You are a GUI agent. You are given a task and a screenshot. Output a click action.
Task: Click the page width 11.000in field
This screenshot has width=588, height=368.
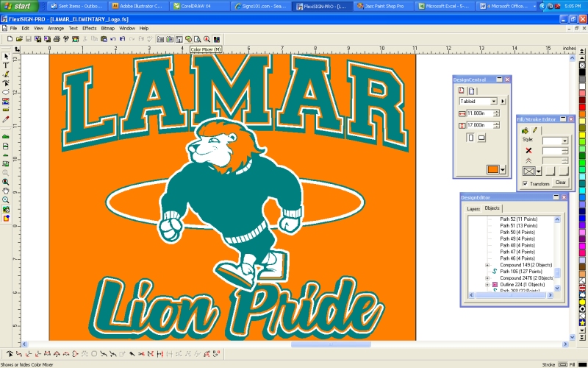(x=480, y=113)
